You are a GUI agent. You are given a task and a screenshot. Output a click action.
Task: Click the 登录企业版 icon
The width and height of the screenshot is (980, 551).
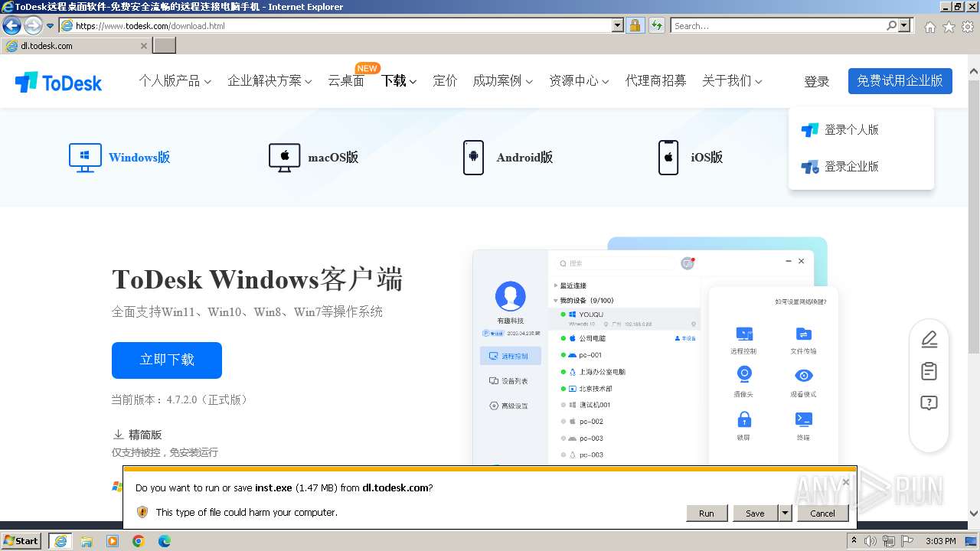click(x=810, y=167)
